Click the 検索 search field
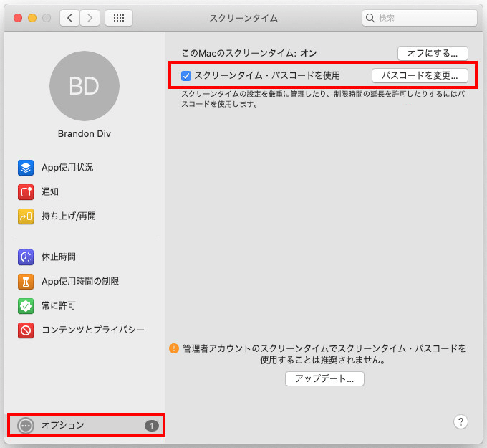The height and width of the screenshot is (448, 487). (419, 18)
